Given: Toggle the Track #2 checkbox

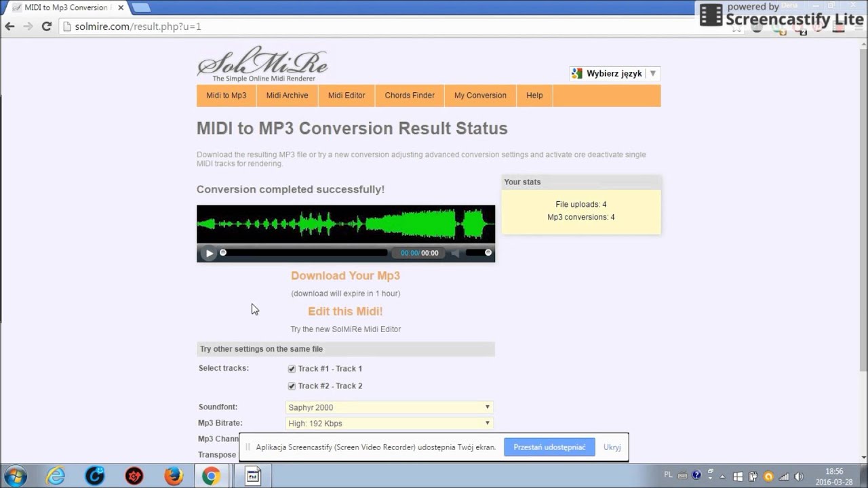Looking at the screenshot, I should coord(292,386).
